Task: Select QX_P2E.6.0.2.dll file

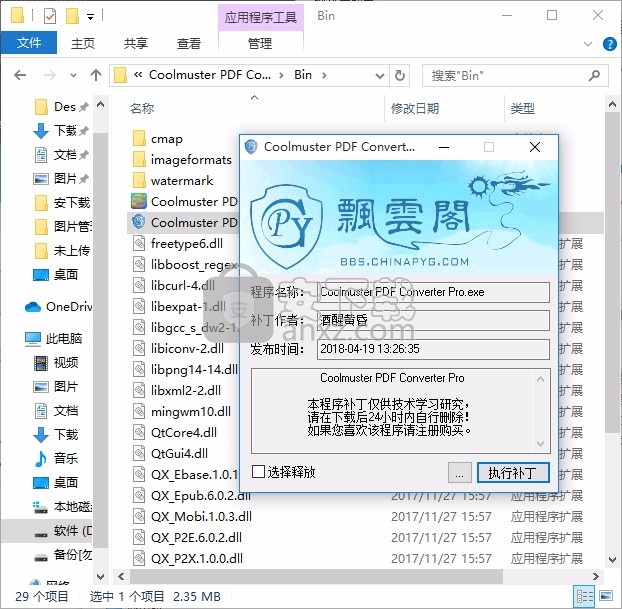Action: pyautogui.click(x=196, y=537)
